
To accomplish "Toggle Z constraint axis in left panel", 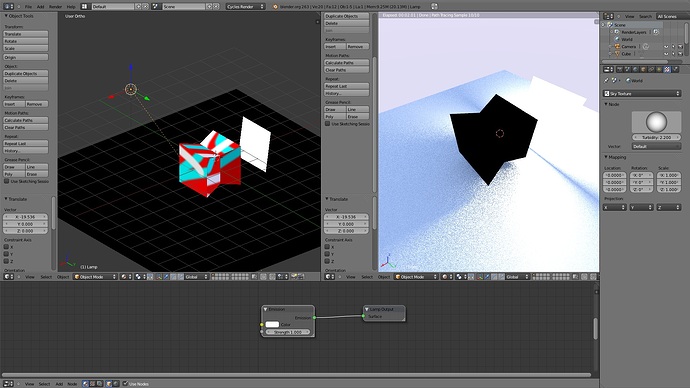I will (7, 261).
